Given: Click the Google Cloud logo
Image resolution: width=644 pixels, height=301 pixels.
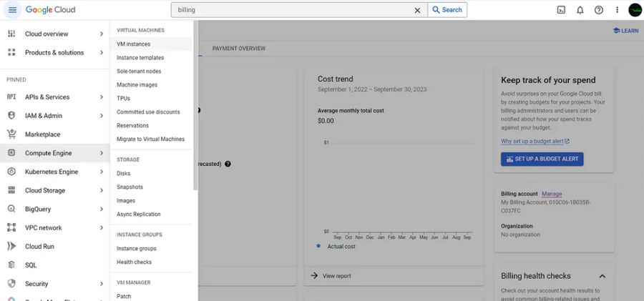Looking at the screenshot, I should (x=51, y=10).
